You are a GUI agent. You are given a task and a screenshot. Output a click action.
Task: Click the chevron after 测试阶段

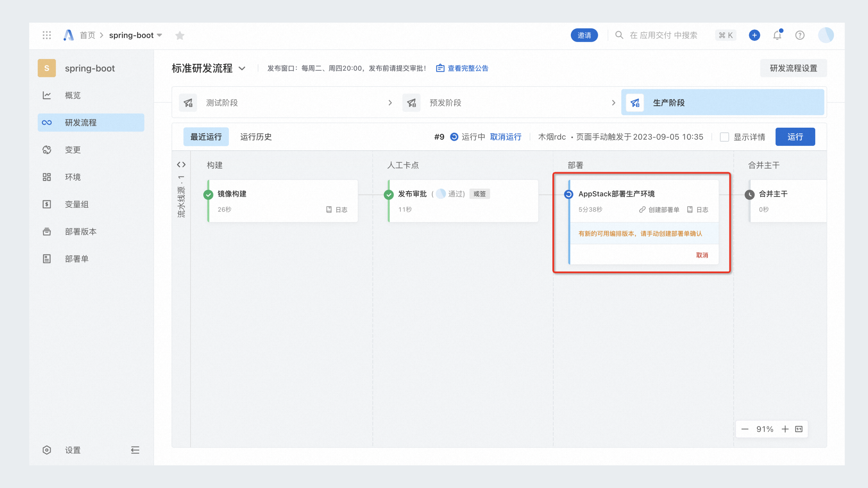[390, 103]
